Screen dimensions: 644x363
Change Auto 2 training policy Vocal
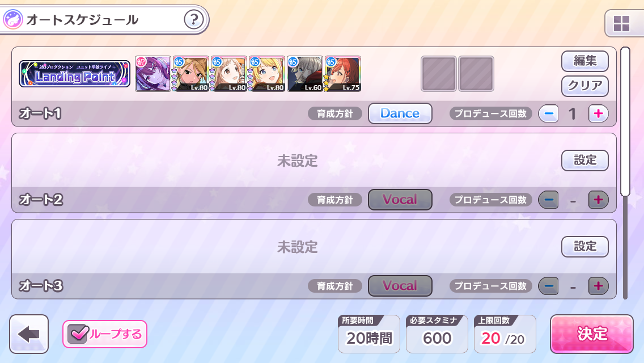(400, 200)
